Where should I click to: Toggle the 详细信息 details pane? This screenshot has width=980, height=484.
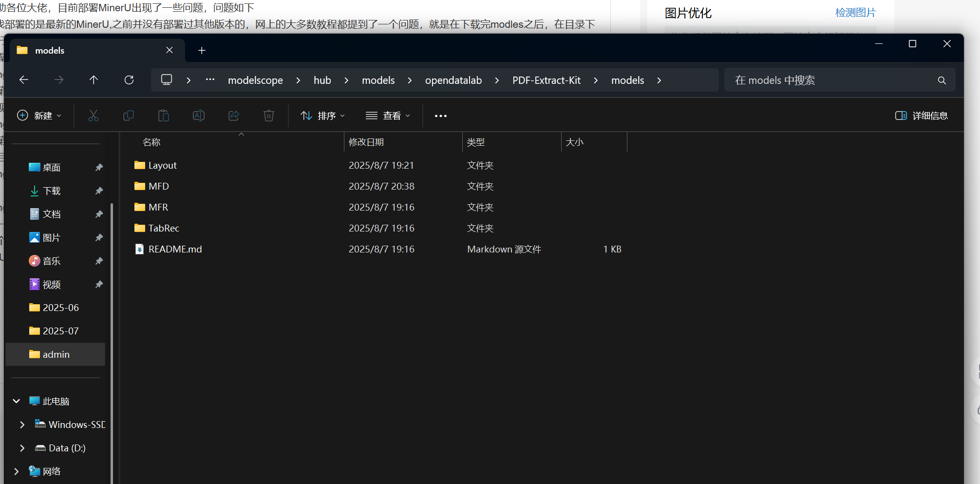(922, 116)
